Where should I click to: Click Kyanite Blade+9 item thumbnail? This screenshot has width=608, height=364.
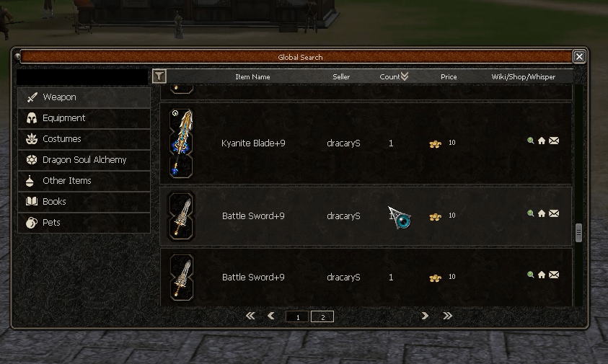tap(181, 143)
